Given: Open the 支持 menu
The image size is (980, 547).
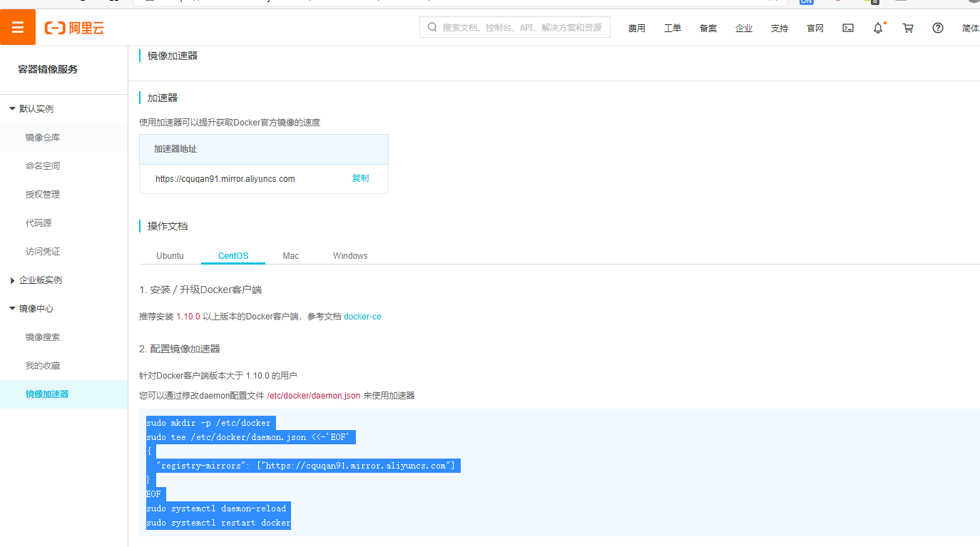Looking at the screenshot, I should coord(780,28).
